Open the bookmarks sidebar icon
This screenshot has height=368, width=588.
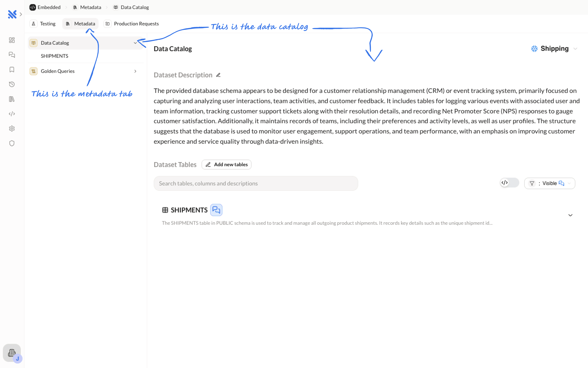coord(12,70)
